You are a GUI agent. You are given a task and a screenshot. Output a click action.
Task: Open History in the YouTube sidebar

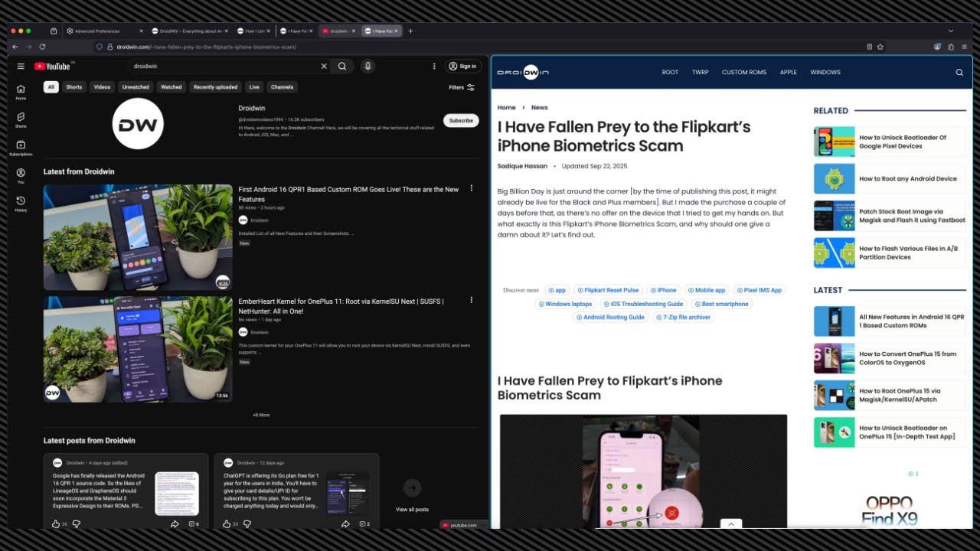coord(21,204)
